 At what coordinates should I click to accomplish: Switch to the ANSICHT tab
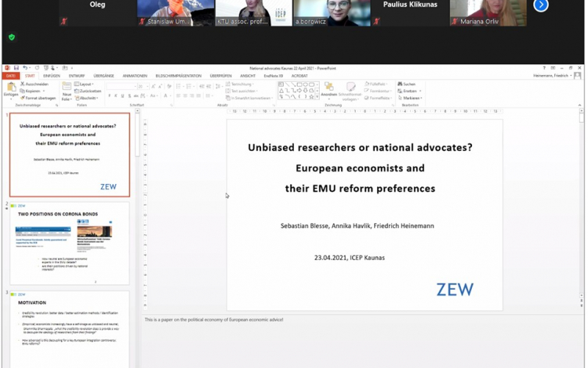[248, 76]
